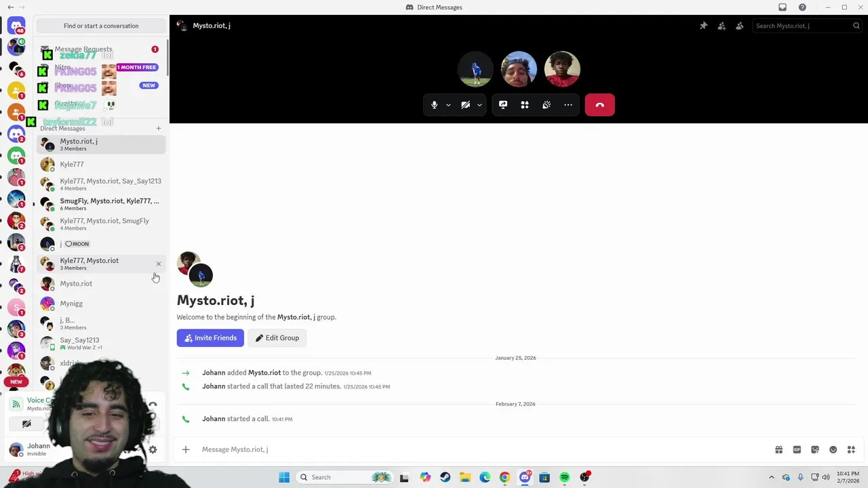Image resolution: width=868 pixels, height=488 pixels.
Task: Open the Mynigg direct message
Action: 101,304
